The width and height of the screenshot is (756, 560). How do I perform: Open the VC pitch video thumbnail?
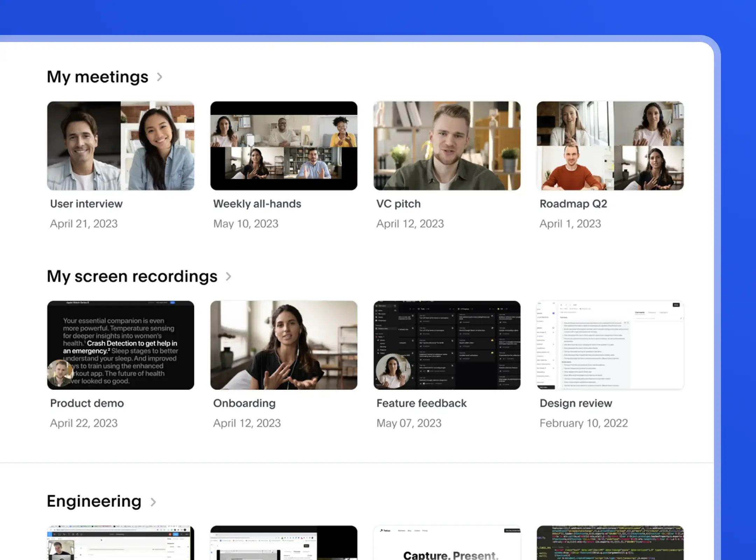[x=447, y=146]
